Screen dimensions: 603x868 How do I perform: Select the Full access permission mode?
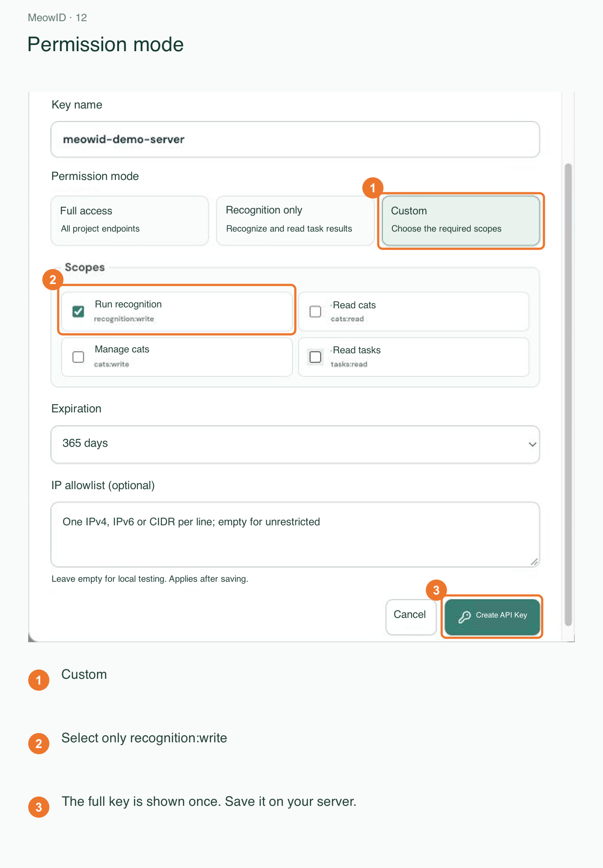coord(130,221)
